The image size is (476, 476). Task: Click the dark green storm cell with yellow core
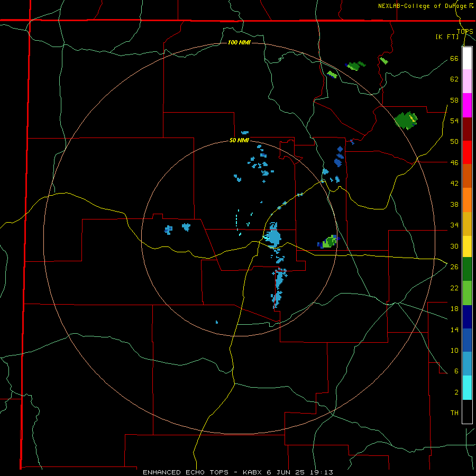pyautogui.click(x=406, y=120)
